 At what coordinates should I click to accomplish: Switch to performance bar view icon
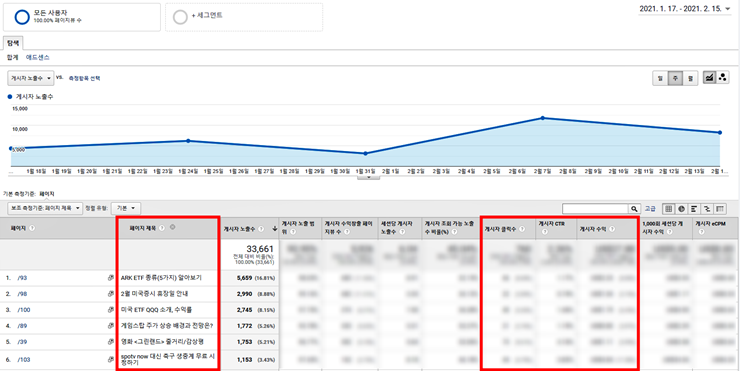tap(694, 209)
